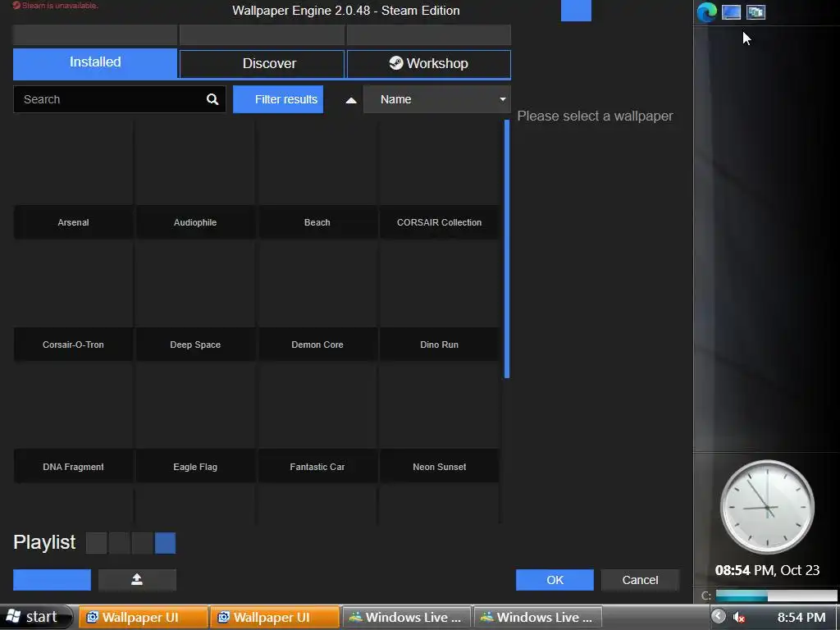Expand hidden system tray icons arrow
This screenshot has height=630, width=840.
pos(719,617)
